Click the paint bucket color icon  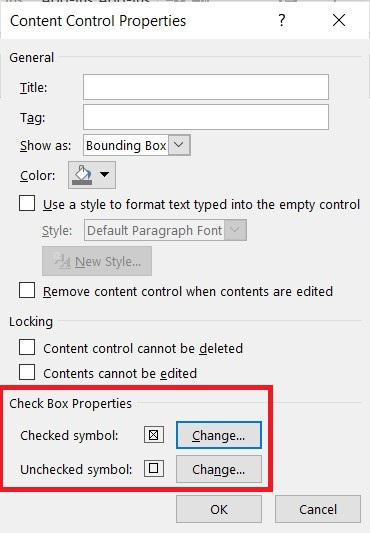pos(83,175)
